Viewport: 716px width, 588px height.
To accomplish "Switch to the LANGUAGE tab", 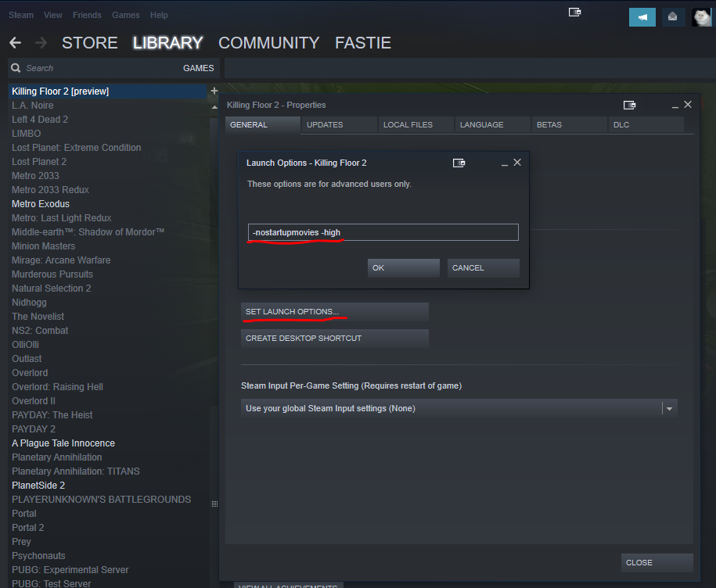I will [493, 124].
